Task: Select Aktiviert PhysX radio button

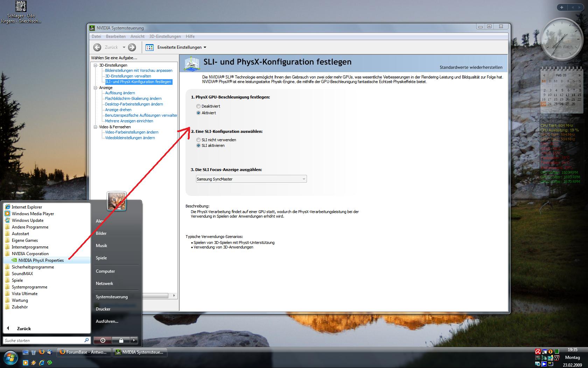Action: coord(198,113)
